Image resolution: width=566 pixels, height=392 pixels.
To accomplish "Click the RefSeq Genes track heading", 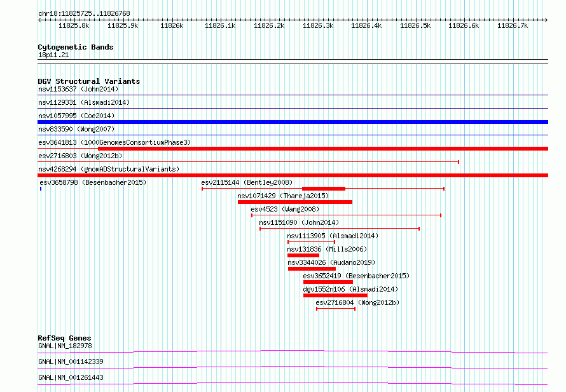I will 64,338.
